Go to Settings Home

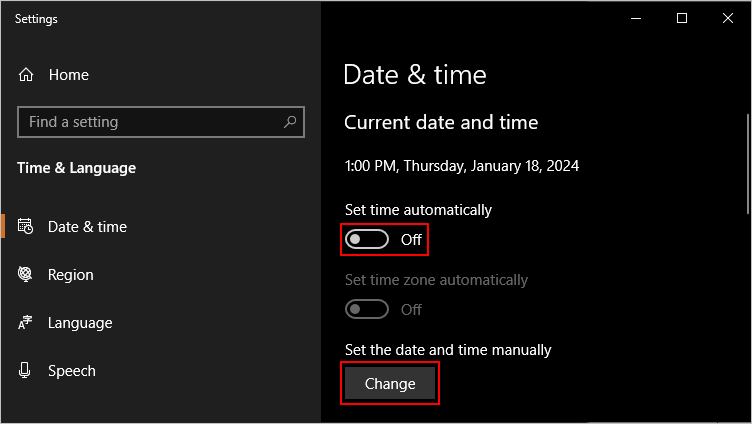point(68,75)
